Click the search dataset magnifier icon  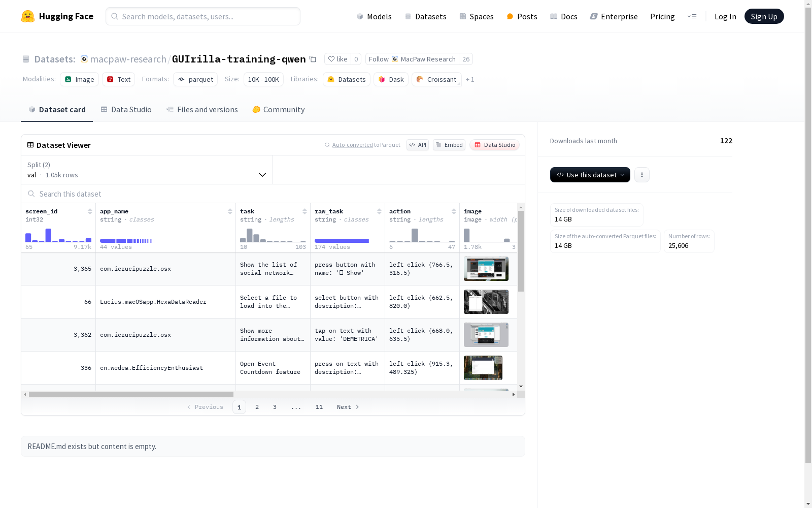pyautogui.click(x=31, y=194)
